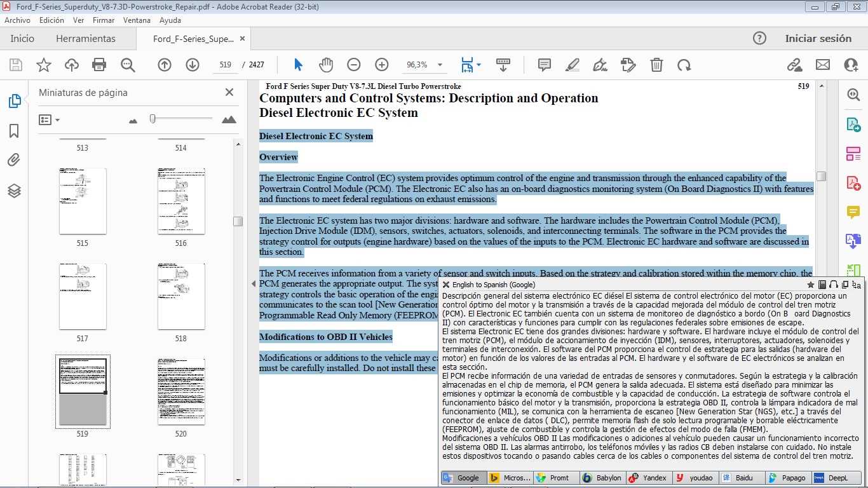868x488 pixels.
Task: Zoom in with the plus circle icon
Action: (x=382, y=65)
